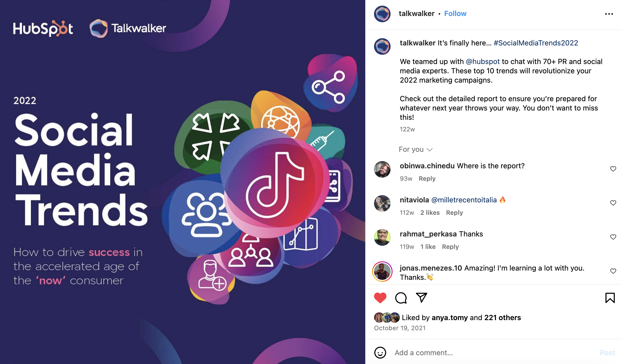The image size is (622, 364).
Task: Reply to obinwa.chinedu's comment
Action: (427, 179)
